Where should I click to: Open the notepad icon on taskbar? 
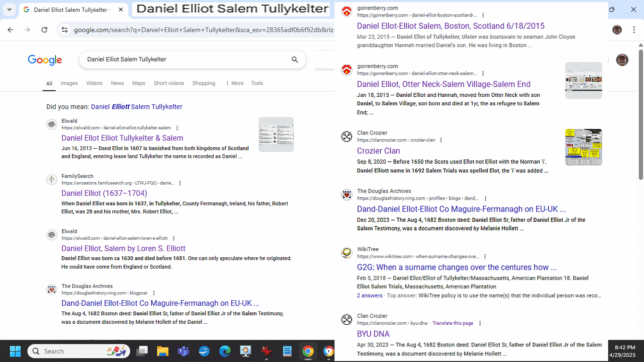[x=287, y=351]
